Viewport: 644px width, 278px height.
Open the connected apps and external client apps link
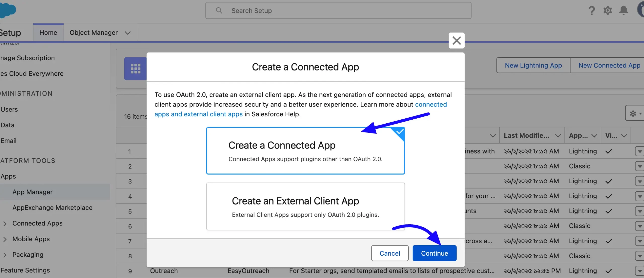pos(198,114)
